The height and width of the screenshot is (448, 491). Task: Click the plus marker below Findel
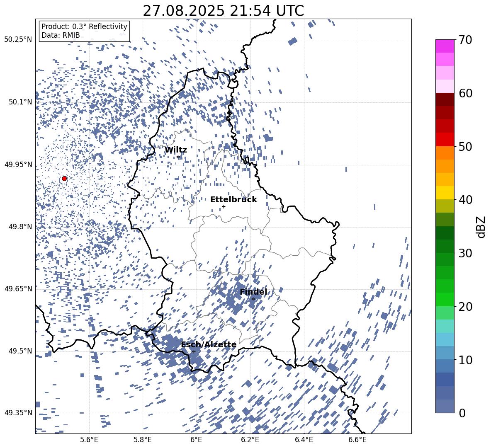253,299
